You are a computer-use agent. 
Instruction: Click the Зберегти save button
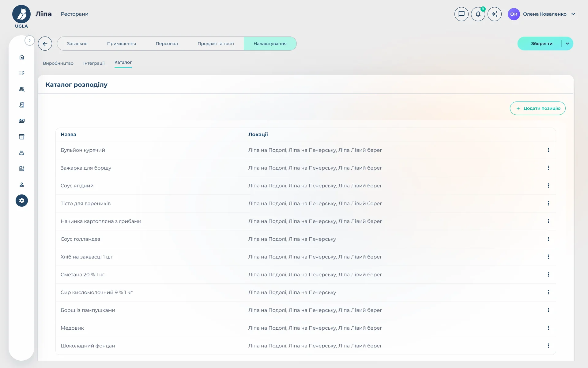(541, 44)
